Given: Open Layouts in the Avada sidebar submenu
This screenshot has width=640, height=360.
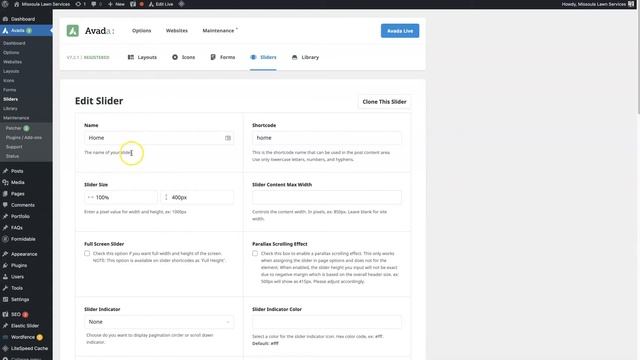Looking at the screenshot, I should click(x=11, y=71).
